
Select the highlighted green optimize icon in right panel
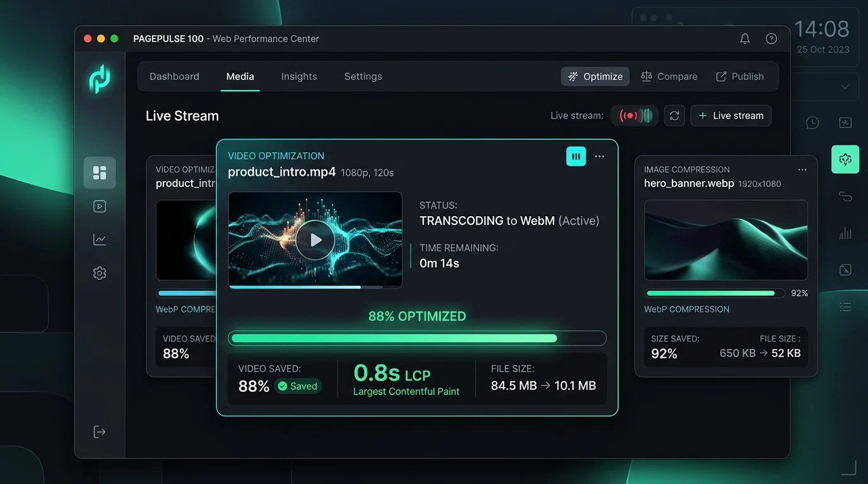(x=845, y=159)
